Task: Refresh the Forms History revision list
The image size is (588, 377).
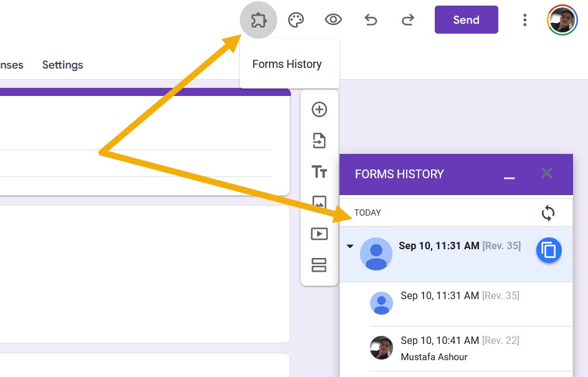Action: (x=548, y=212)
